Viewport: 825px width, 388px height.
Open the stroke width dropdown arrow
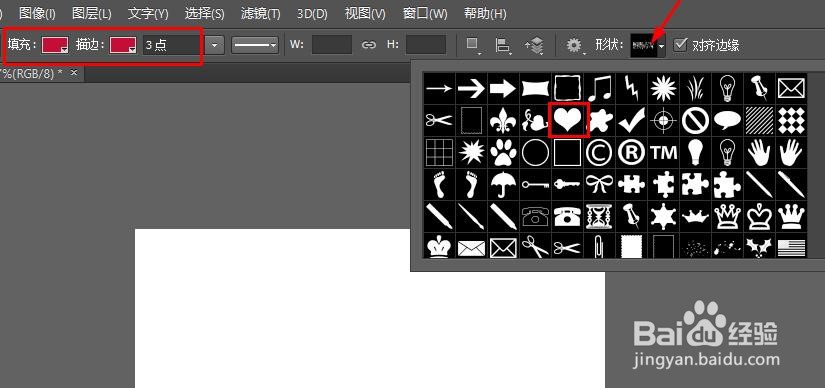215,45
